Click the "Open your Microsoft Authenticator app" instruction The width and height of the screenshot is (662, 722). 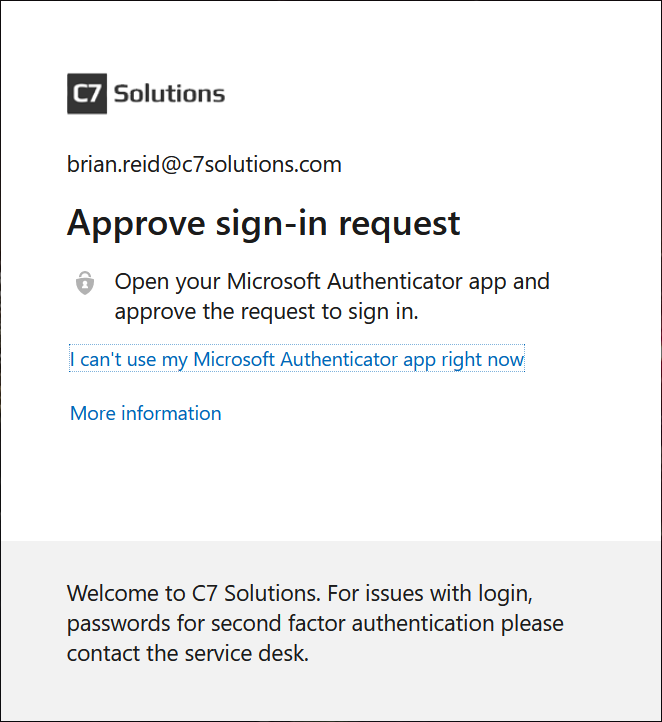(x=332, y=282)
